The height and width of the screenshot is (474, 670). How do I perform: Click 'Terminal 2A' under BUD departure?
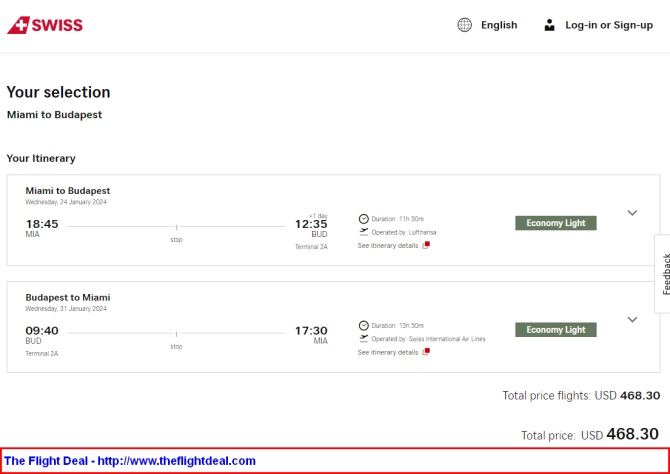tap(42, 353)
